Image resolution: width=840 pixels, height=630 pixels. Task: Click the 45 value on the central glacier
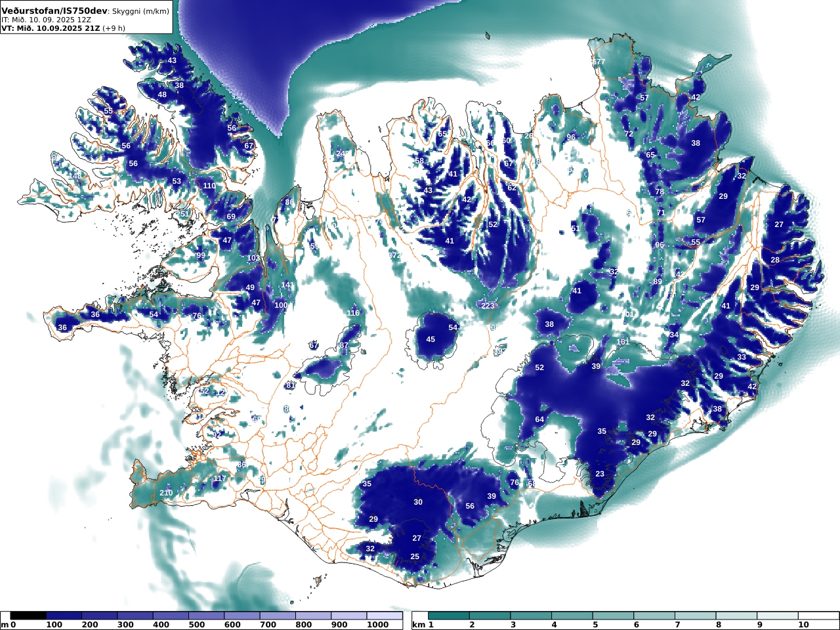click(430, 339)
